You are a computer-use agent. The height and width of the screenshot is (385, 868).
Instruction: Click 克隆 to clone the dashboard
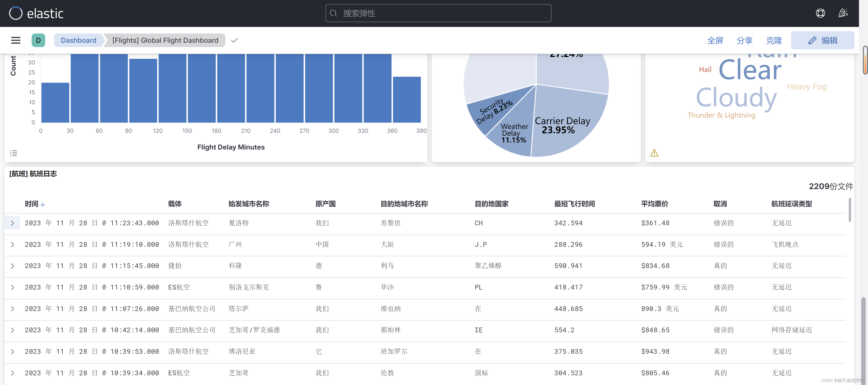(774, 40)
